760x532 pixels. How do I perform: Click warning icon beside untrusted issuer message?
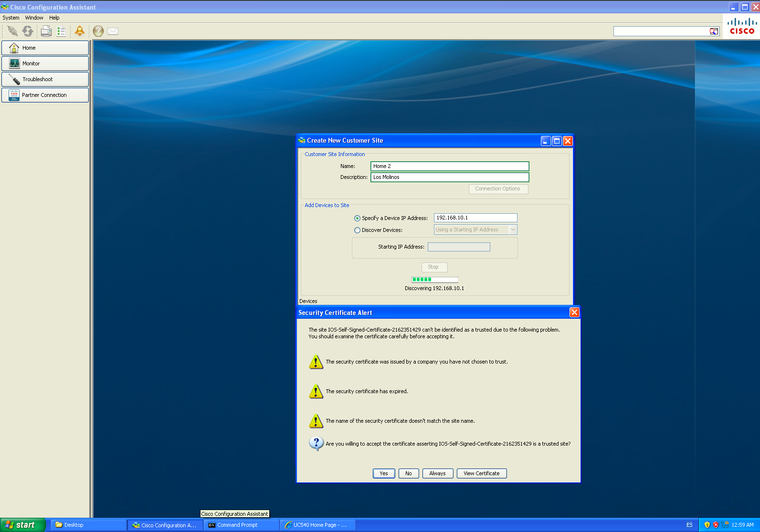tap(316, 362)
